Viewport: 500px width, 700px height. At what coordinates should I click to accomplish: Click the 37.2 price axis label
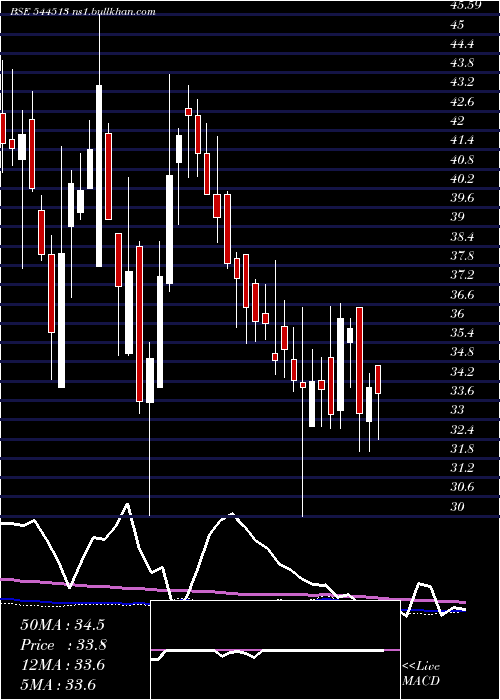coord(462,275)
